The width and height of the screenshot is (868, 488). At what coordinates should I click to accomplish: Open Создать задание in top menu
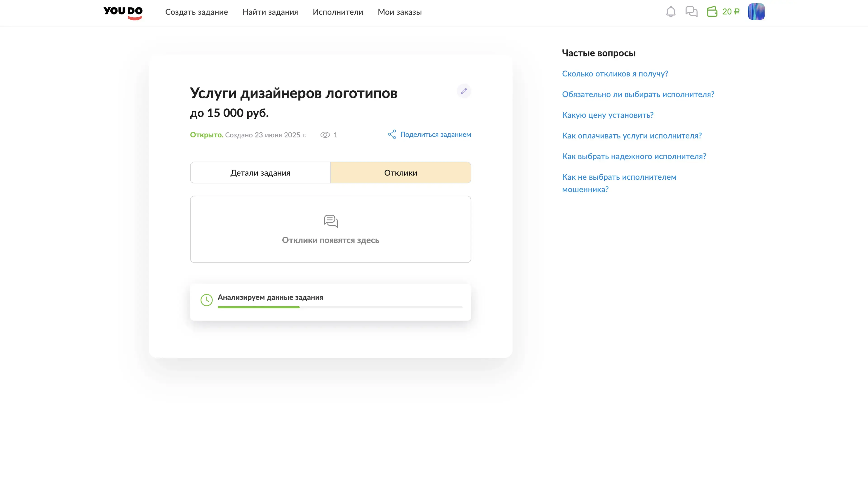point(196,12)
